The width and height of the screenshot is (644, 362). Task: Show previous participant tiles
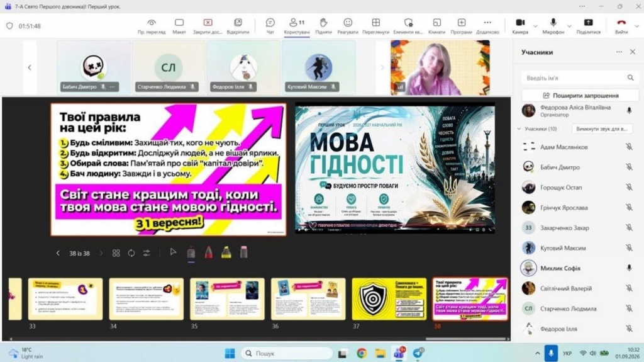pos(30,67)
